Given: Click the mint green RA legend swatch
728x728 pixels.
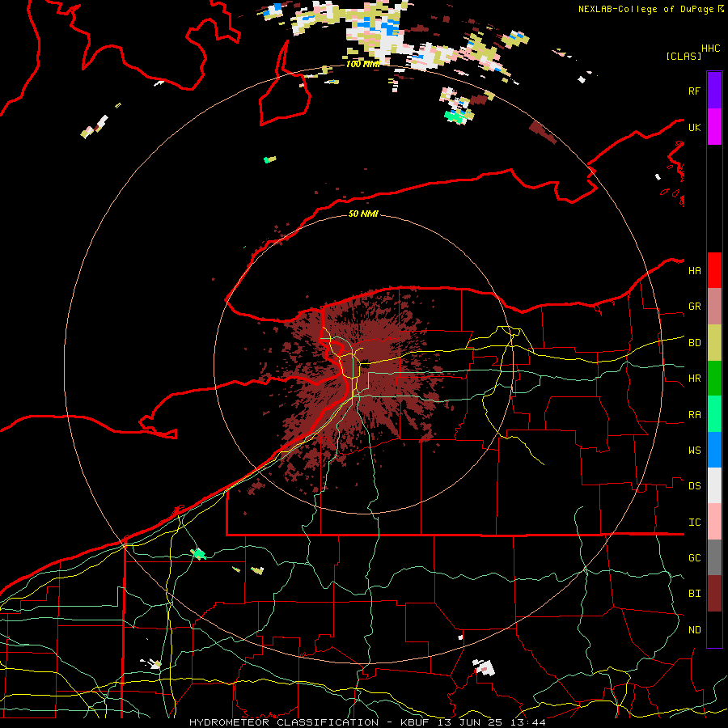Looking at the screenshot, I should click(714, 414).
